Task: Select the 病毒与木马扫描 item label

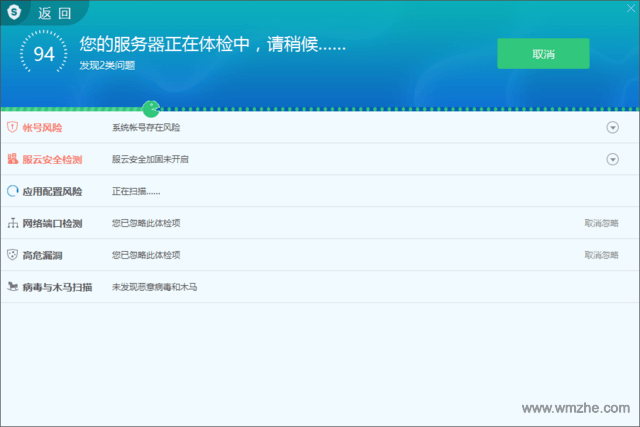Action: tap(57, 287)
